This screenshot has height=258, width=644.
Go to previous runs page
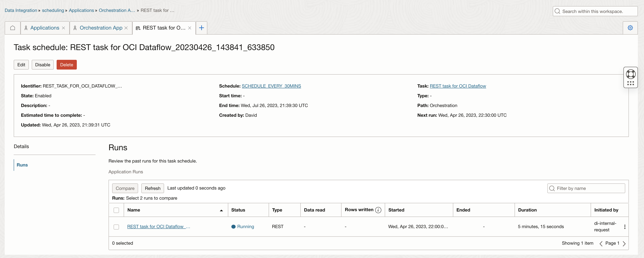point(601,244)
